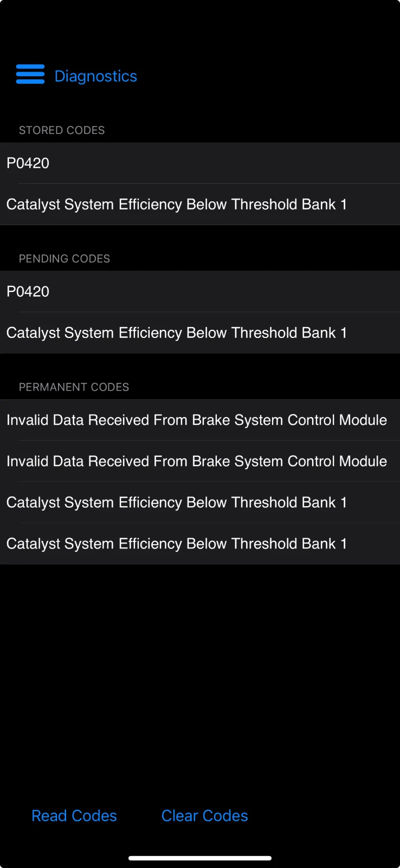Tap the PENDING CODES section header

pos(64,259)
